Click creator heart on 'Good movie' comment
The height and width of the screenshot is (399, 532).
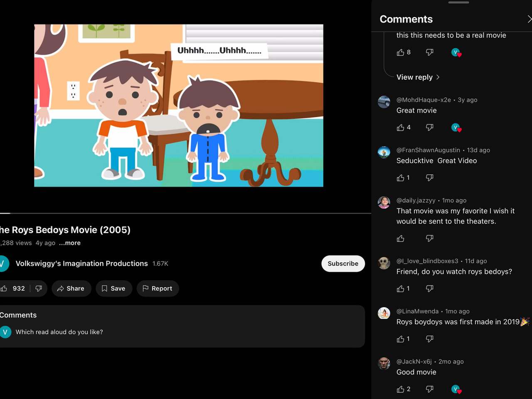coord(456,390)
